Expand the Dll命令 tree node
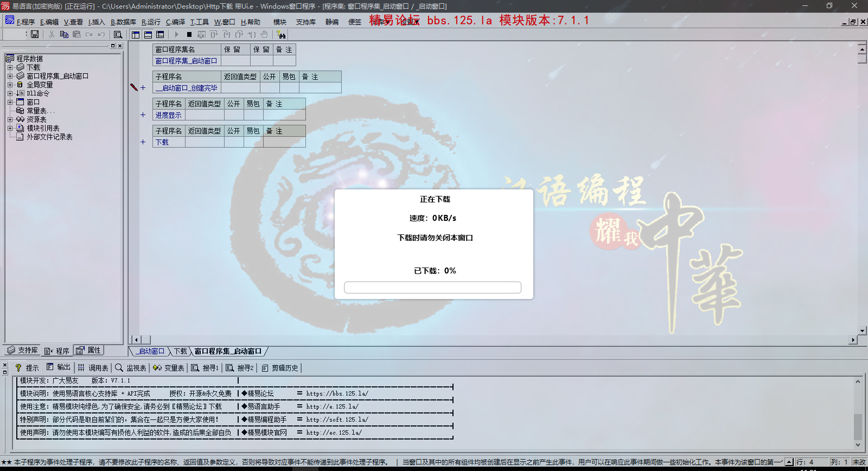Image resolution: width=868 pixels, height=471 pixels. click(x=10, y=94)
